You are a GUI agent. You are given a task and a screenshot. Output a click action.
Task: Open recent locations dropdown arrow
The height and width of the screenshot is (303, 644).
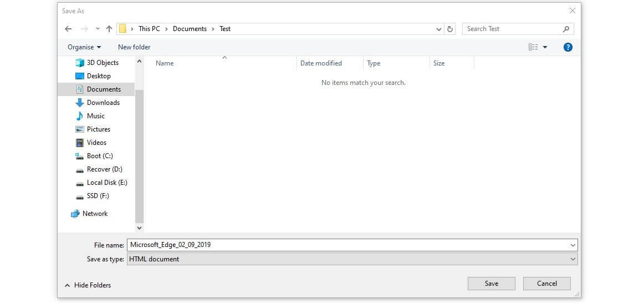(98, 29)
